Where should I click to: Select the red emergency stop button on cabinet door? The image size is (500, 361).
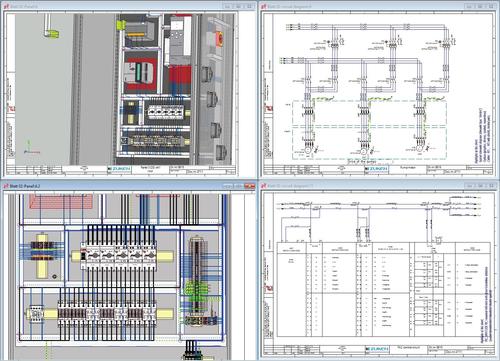coord(220,39)
